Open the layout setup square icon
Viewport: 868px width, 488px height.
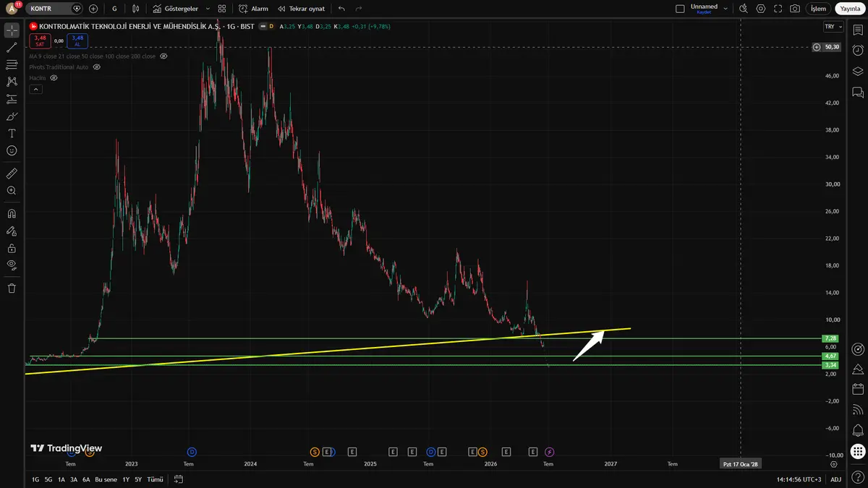pos(679,9)
